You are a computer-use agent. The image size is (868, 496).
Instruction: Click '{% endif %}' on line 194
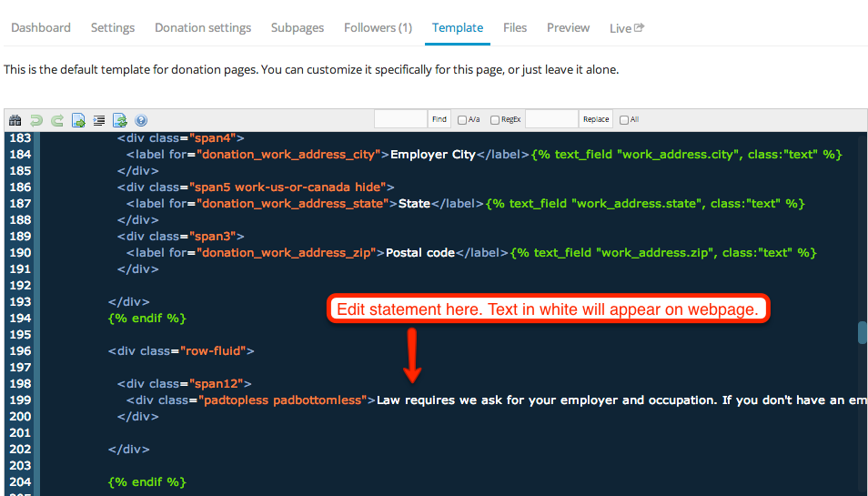click(147, 319)
